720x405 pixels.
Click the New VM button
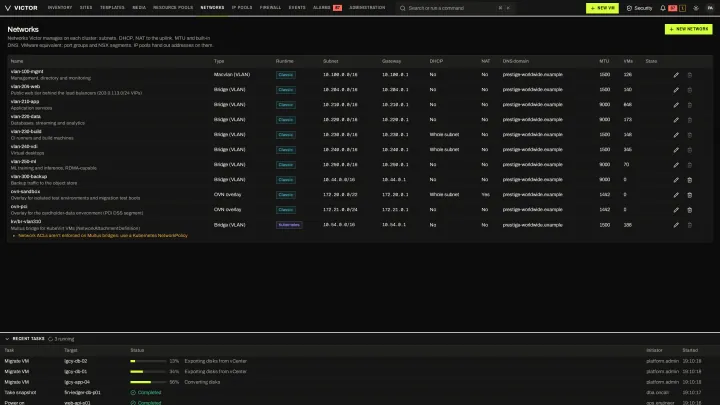(602, 8)
